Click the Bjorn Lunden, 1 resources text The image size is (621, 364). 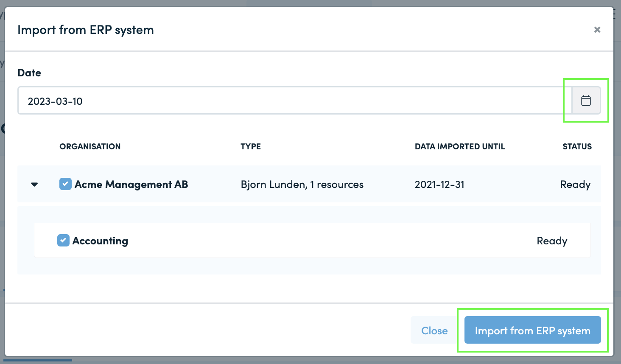tap(302, 185)
